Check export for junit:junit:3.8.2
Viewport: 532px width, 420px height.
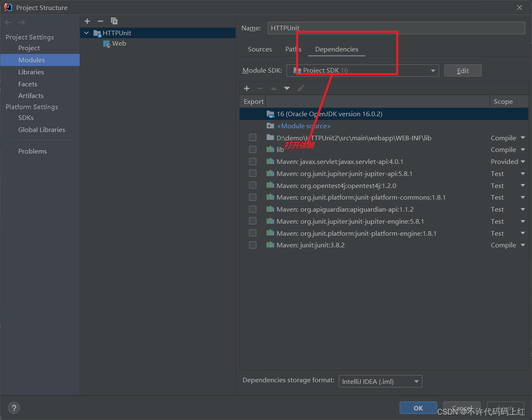tap(253, 245)
